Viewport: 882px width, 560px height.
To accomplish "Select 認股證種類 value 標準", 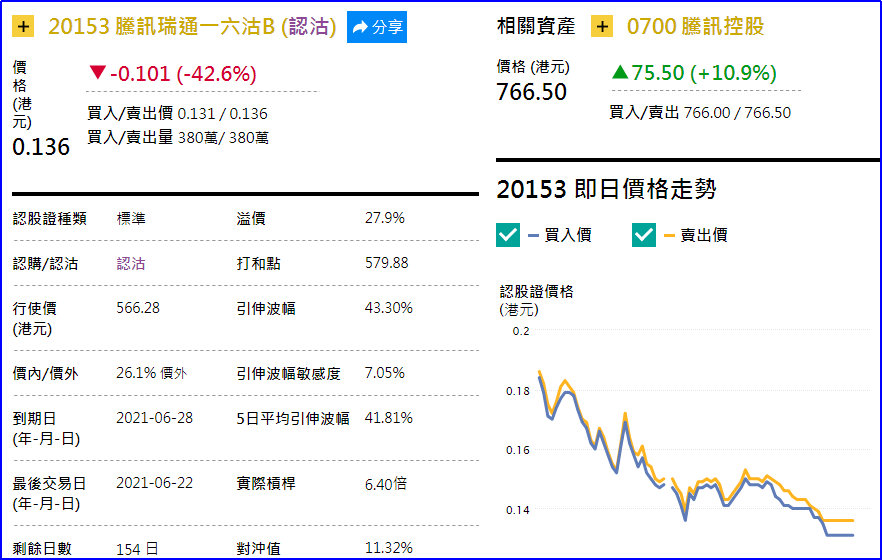I will (x=131, y=218).
